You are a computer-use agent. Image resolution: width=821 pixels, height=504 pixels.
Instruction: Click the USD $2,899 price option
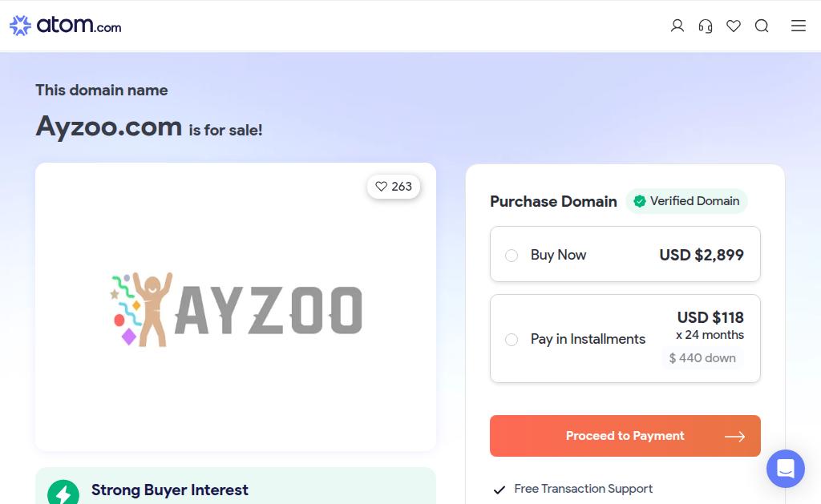[701, 255]
